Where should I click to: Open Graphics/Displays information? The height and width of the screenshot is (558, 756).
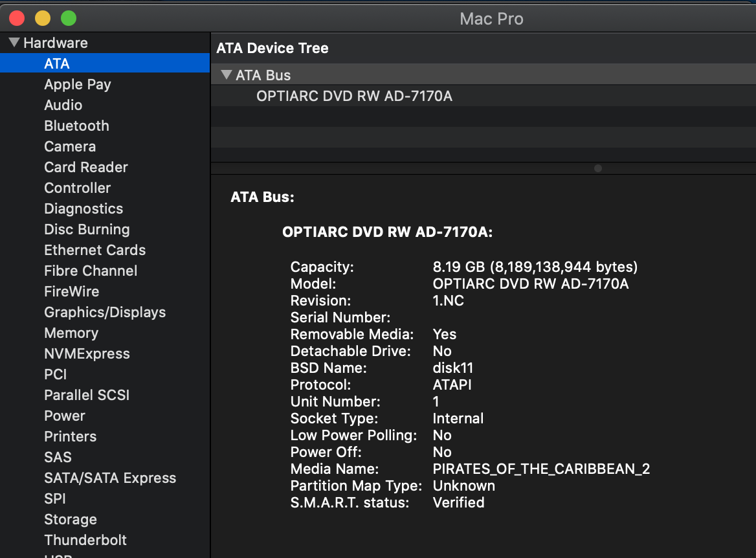click(x=105, y=312)
